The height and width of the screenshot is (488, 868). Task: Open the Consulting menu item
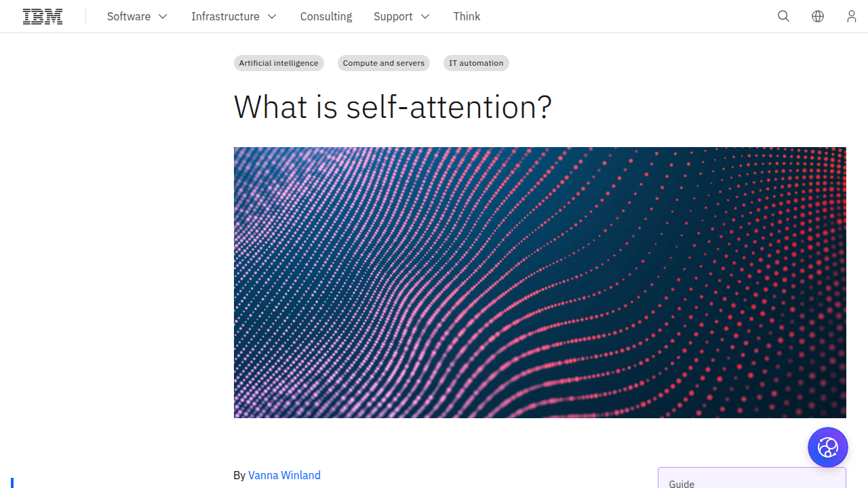coord(326,16)
